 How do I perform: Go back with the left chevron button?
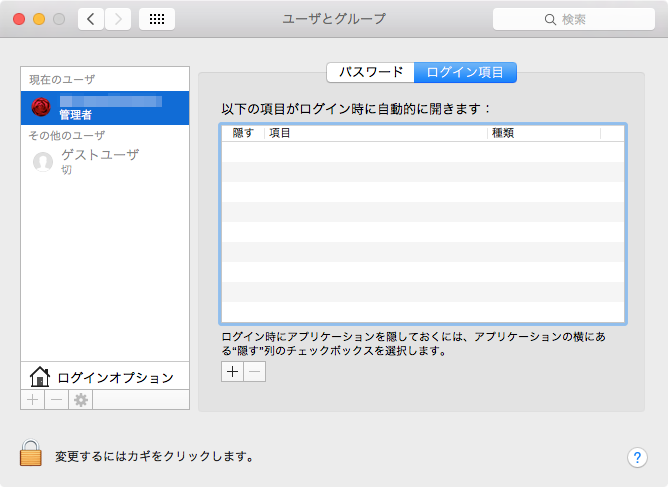91,19
